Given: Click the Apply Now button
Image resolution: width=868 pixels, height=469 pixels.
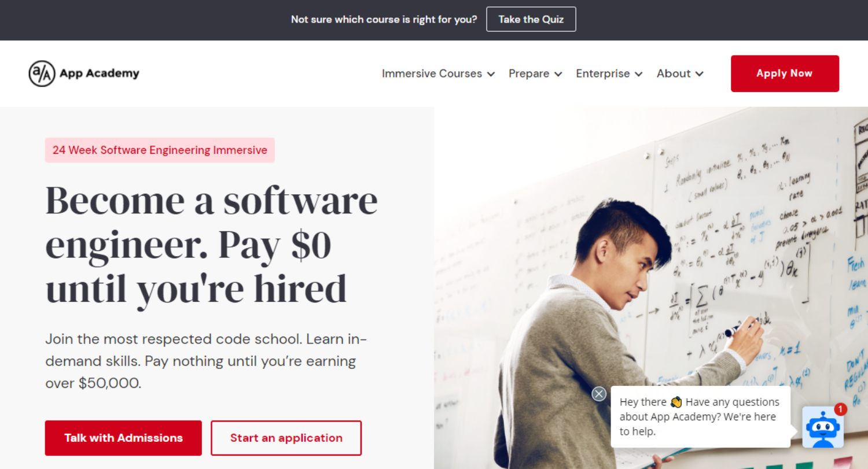Looking at the screenshot, I should pyautogui.click(x=785, y=73).
